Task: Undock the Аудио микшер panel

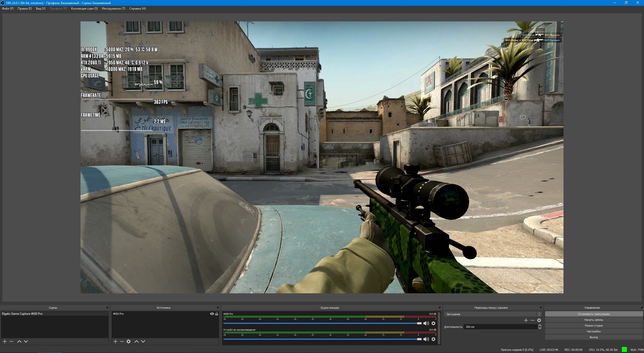Action: [439, 308]
